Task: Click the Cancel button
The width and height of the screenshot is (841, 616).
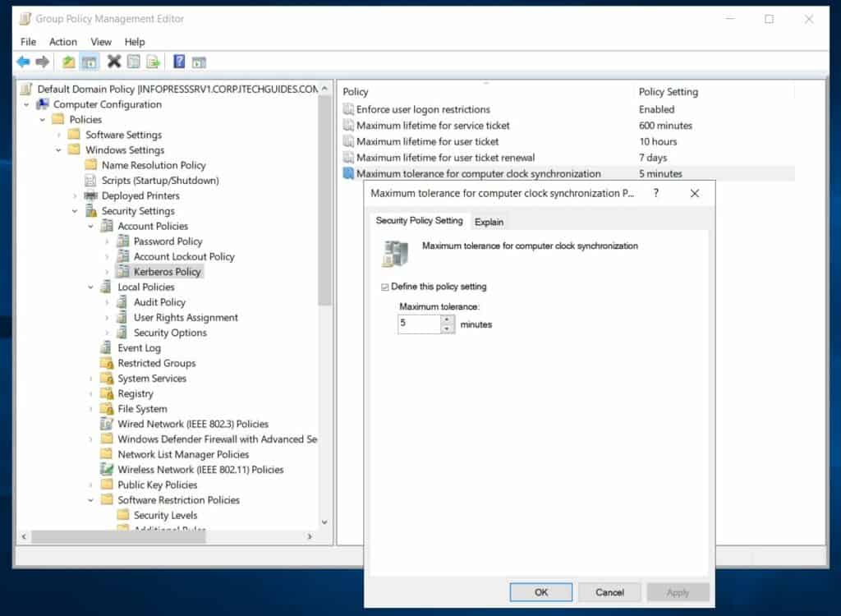Action: point(609,592)
